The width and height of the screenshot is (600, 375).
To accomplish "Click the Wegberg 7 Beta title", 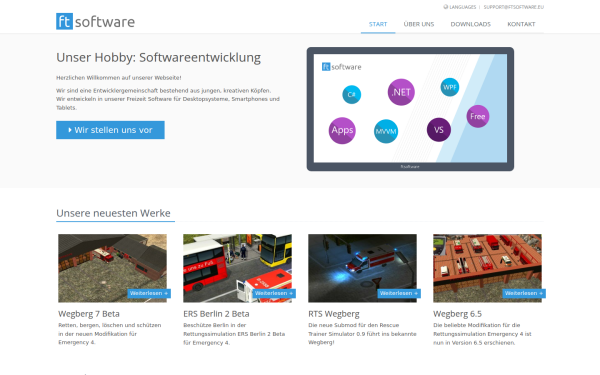I will 89,314.
